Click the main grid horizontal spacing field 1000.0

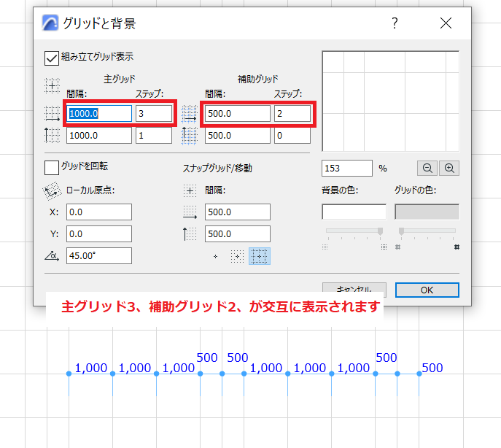99,114
